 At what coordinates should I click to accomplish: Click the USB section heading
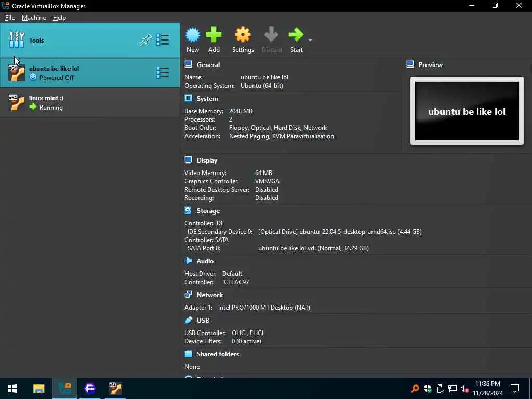tap(203, 320)
